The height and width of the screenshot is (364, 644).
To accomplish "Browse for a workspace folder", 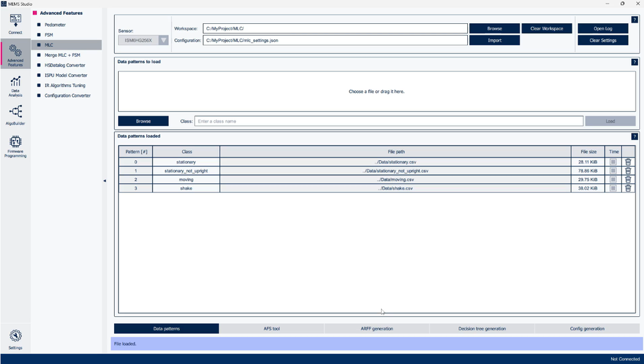I will click(494, 28).
